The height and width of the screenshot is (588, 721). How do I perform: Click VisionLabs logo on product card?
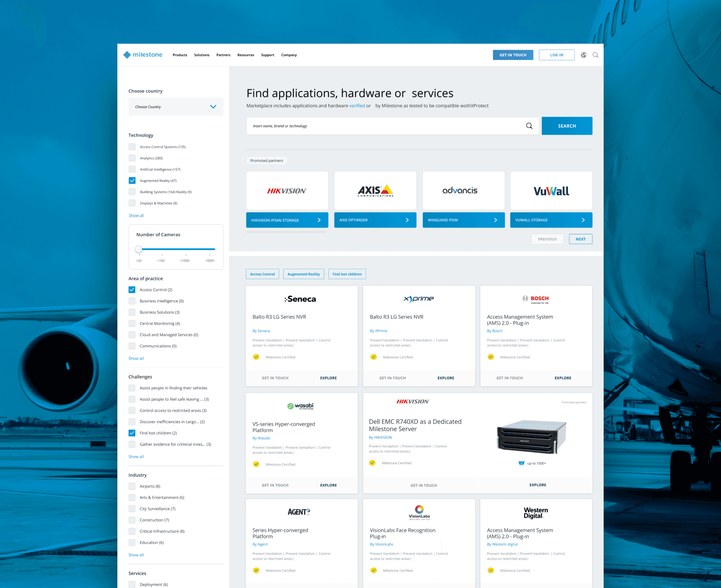point(419,512)
